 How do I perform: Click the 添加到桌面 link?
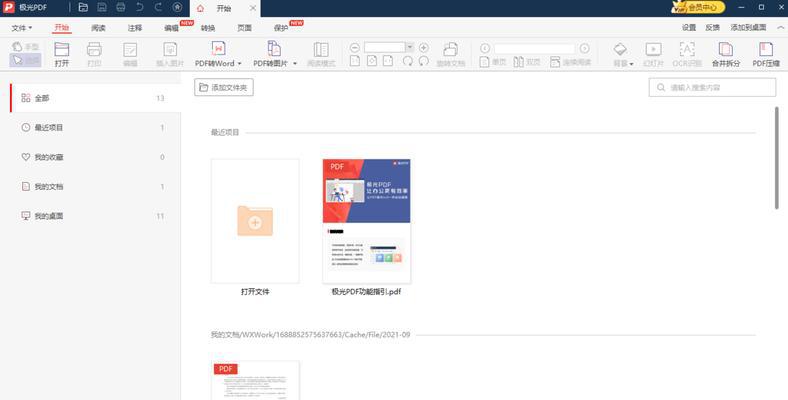click(748, 28)
